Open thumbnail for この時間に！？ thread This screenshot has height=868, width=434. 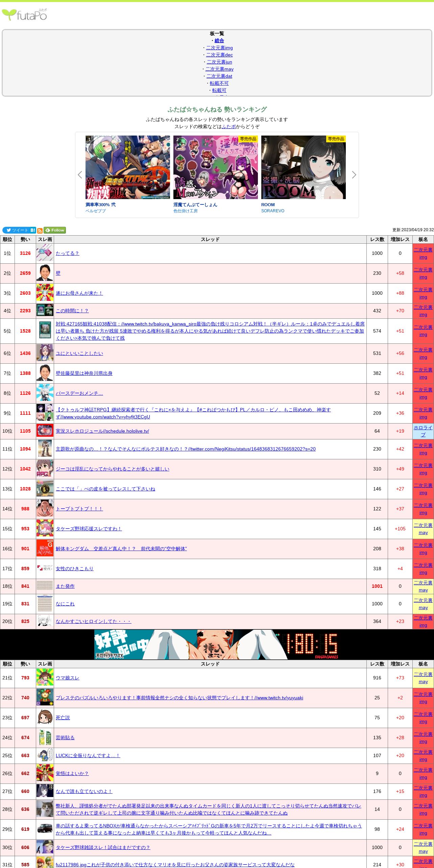pos(45,310)
